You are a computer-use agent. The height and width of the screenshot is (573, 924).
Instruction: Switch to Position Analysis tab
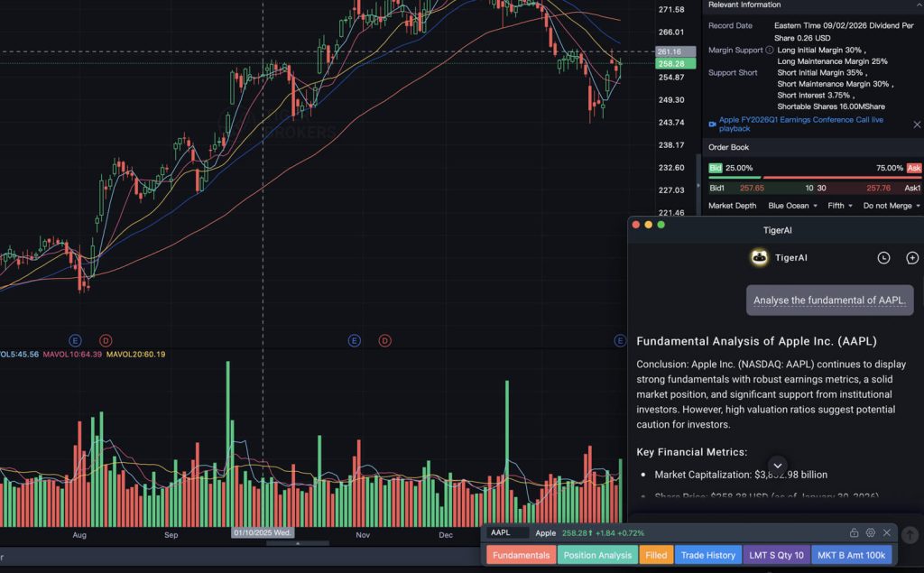597,555
